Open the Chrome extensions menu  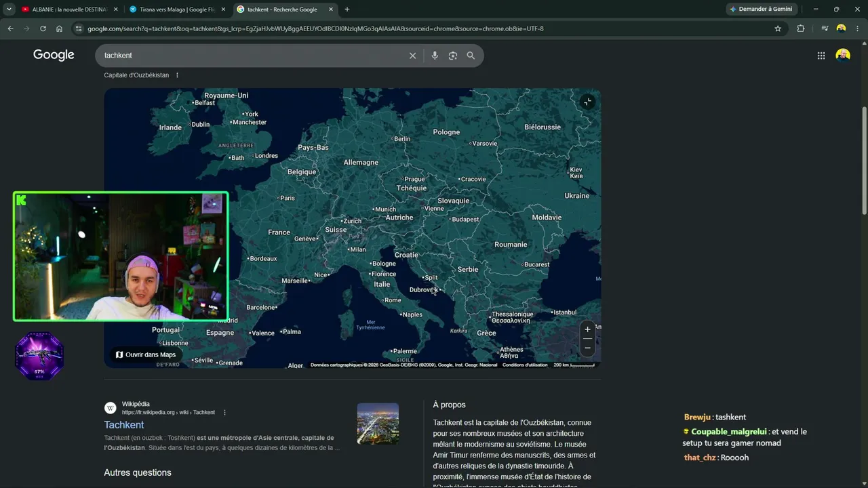click(801, 28)
